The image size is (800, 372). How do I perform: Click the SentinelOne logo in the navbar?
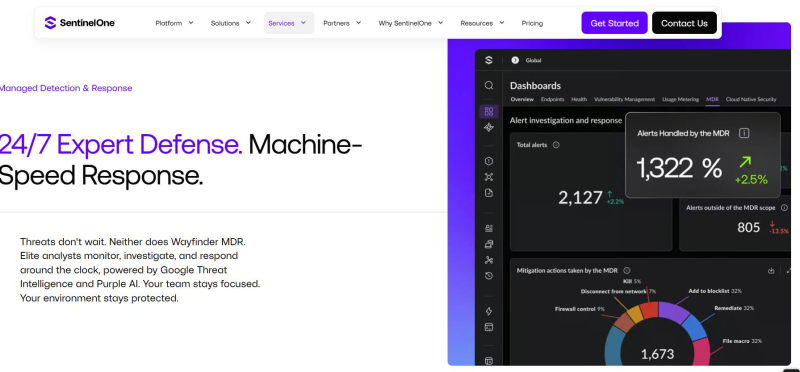pos(80,22)
